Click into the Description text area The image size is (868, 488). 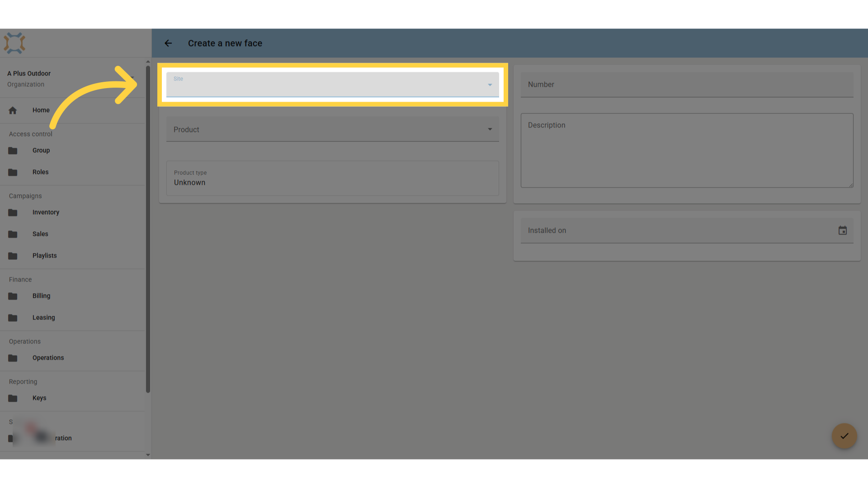coord(687,150)
